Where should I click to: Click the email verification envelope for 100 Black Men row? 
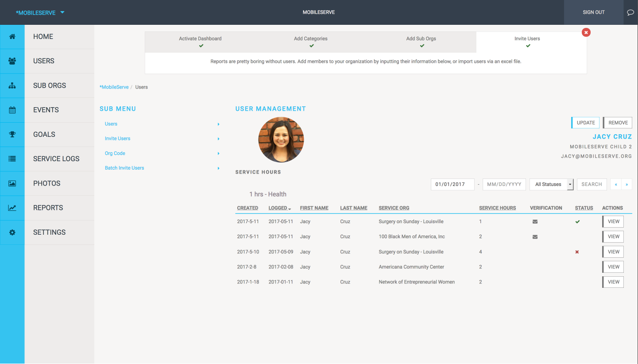535,236
